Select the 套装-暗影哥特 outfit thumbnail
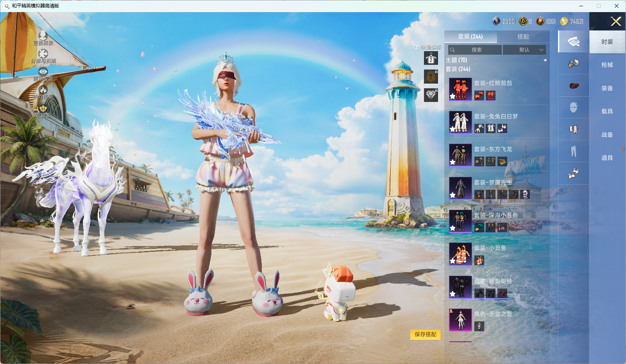Viewport: 626px width, 364px height. (460, 287)
